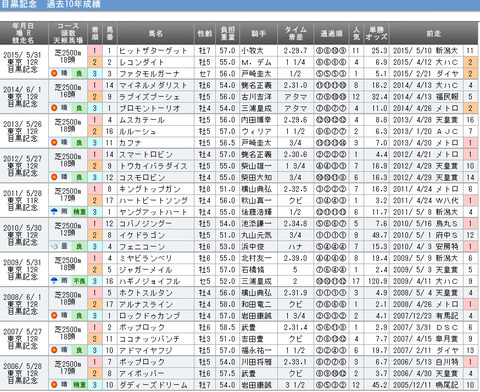
Task: Select horse name イケドラゴン
Action: click(142, 235)
